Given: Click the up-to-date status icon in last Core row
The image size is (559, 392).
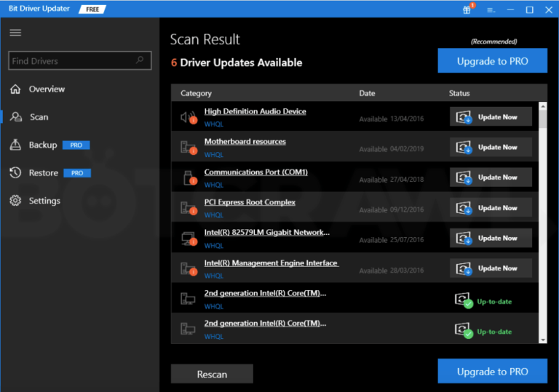Looking at the screenshot, I should point(464,330).
